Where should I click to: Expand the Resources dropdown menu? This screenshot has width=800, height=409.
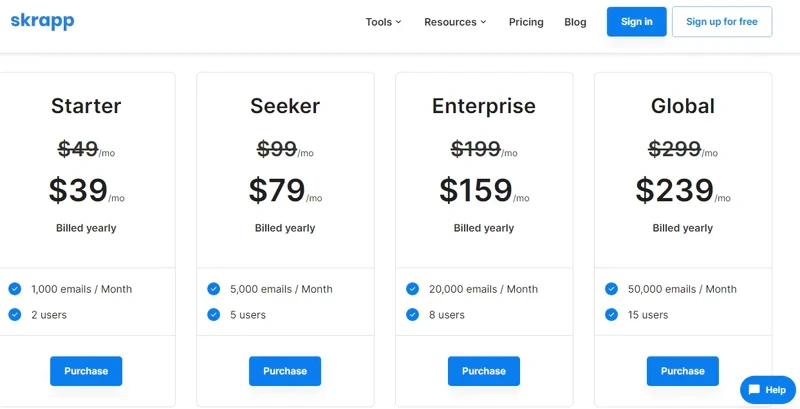click(455, 22)
